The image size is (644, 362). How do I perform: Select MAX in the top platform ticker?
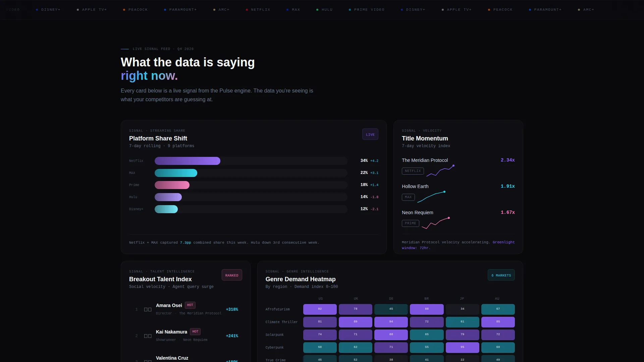pos(293,10)
